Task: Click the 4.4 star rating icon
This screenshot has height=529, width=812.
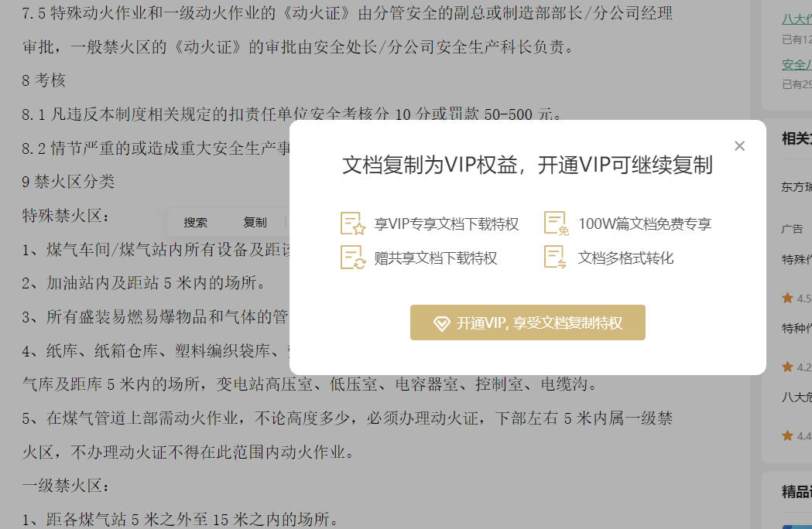Action: click(788, 435)
